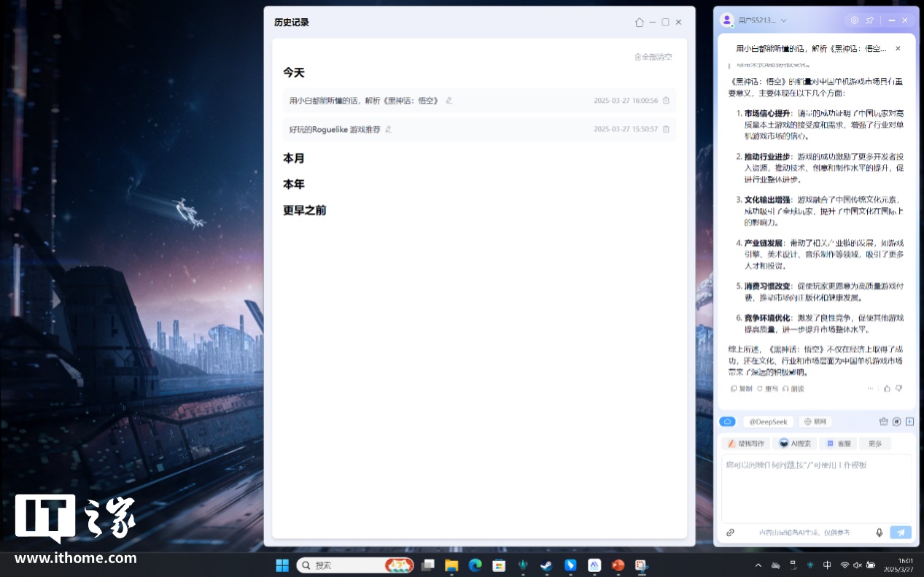The width and height of the screenshot is (924, 577).
Task: Toggle the @DeepSeek model chip
Action: click(768, 422)
